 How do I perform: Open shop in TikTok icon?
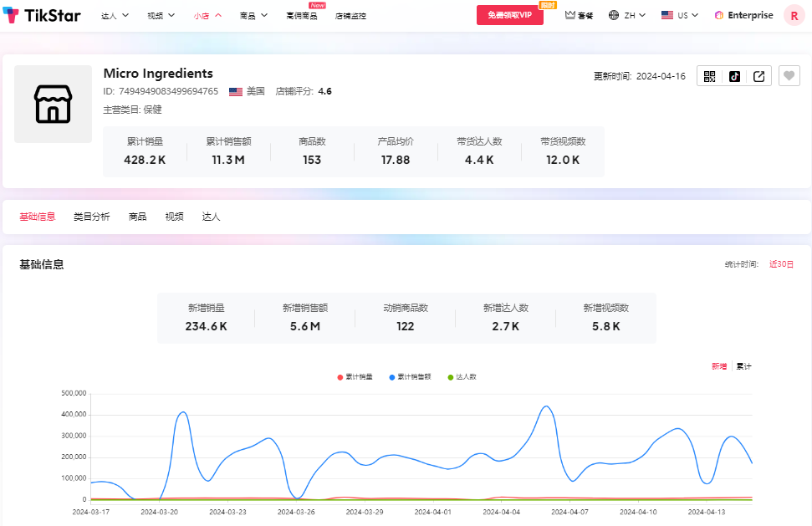coord(734,76)
